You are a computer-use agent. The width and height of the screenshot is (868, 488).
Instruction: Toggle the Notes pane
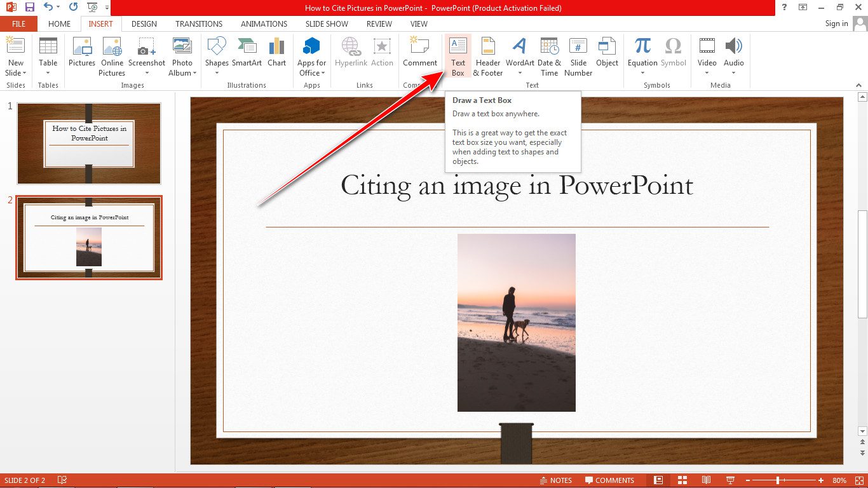point(556,480)
